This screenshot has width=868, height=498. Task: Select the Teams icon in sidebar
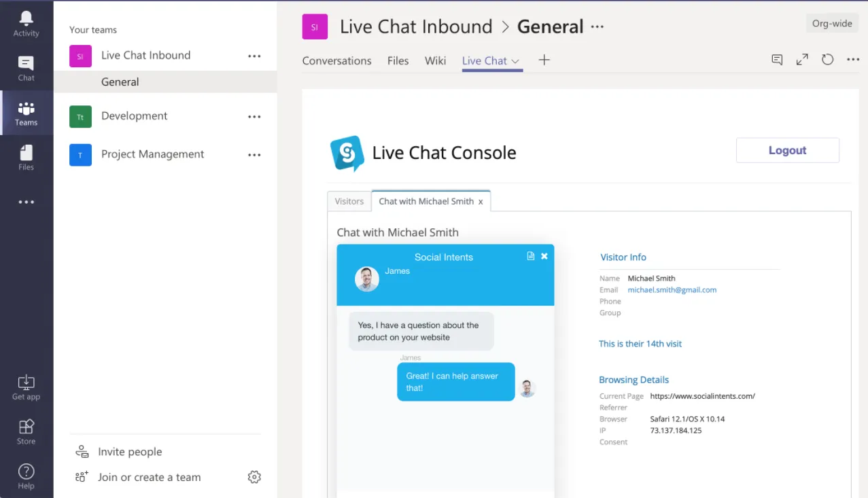click(26, 113)
